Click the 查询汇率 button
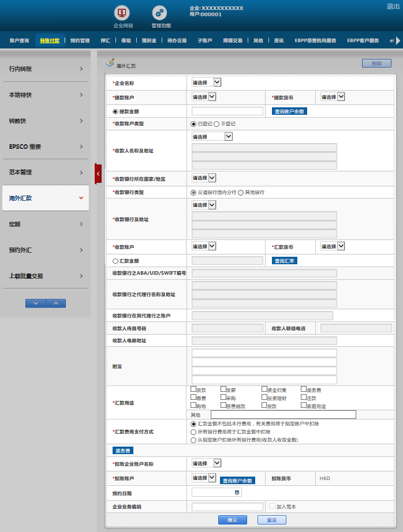The width and height of the screenshot is (403, 532). tap(285, 261)
